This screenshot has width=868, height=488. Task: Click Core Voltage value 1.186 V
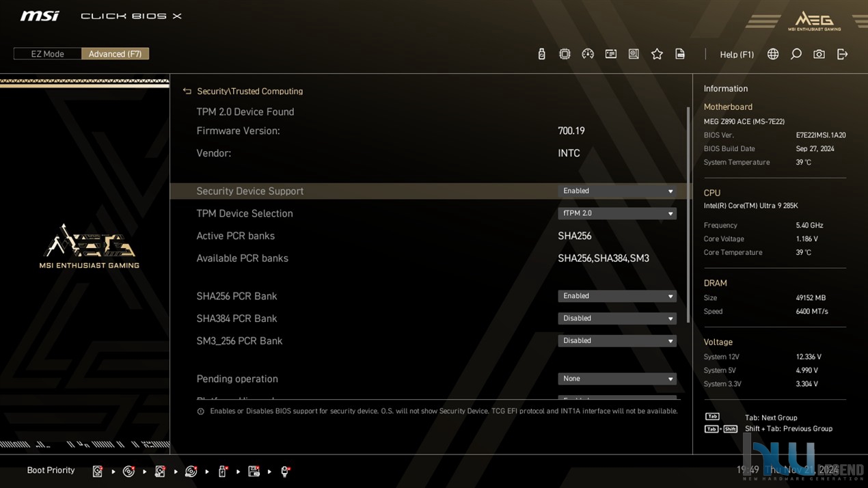806,239
